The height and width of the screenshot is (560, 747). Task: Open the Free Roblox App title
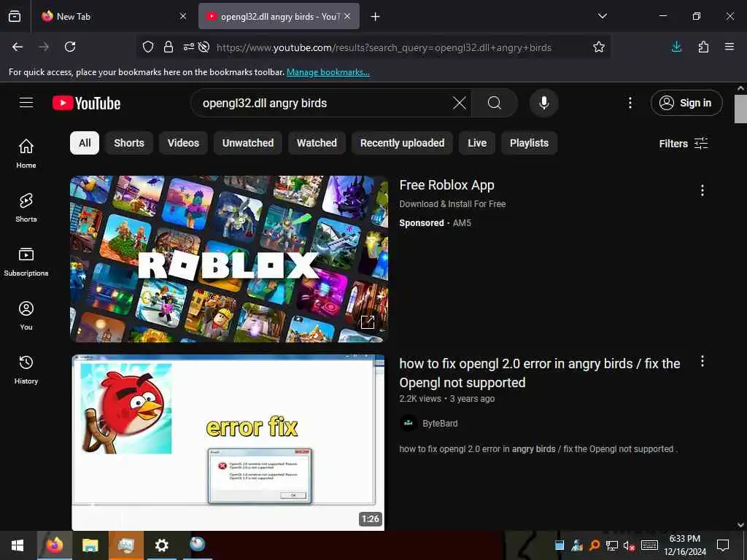446,184
